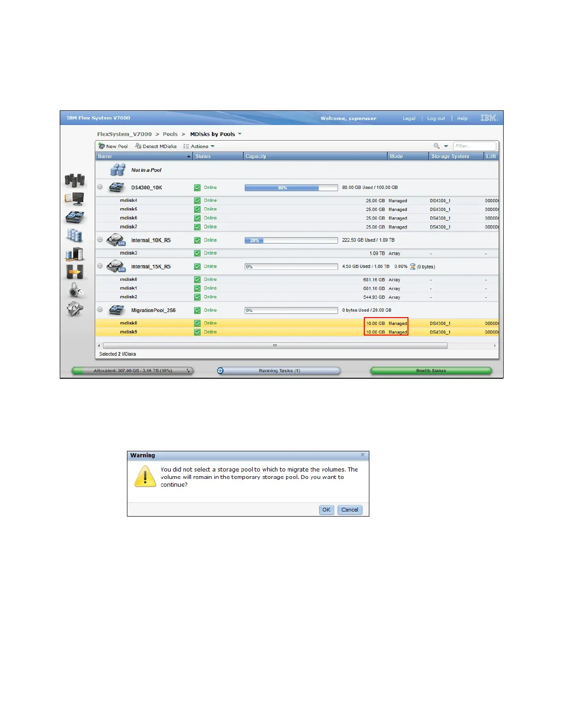Open the Pools sidebar icon
The height and width of the screenshot is (728, 563).
75,217
